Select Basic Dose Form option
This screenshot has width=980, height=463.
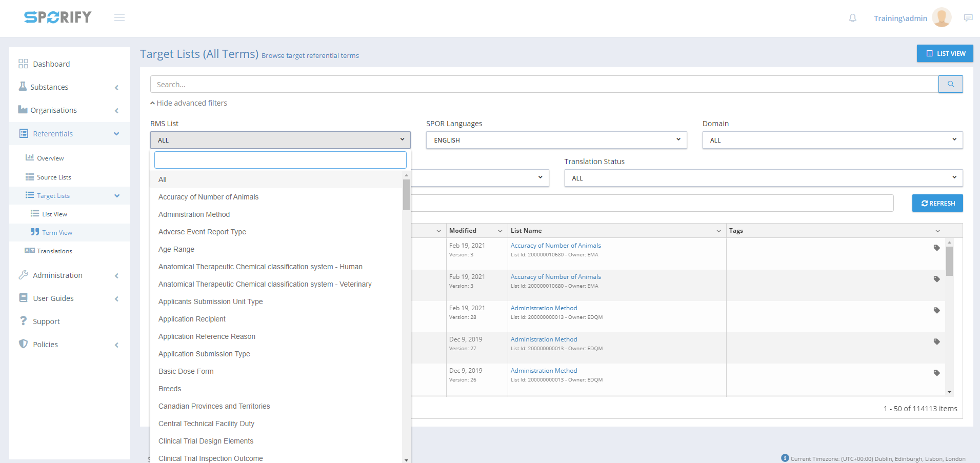coord(186,371)
